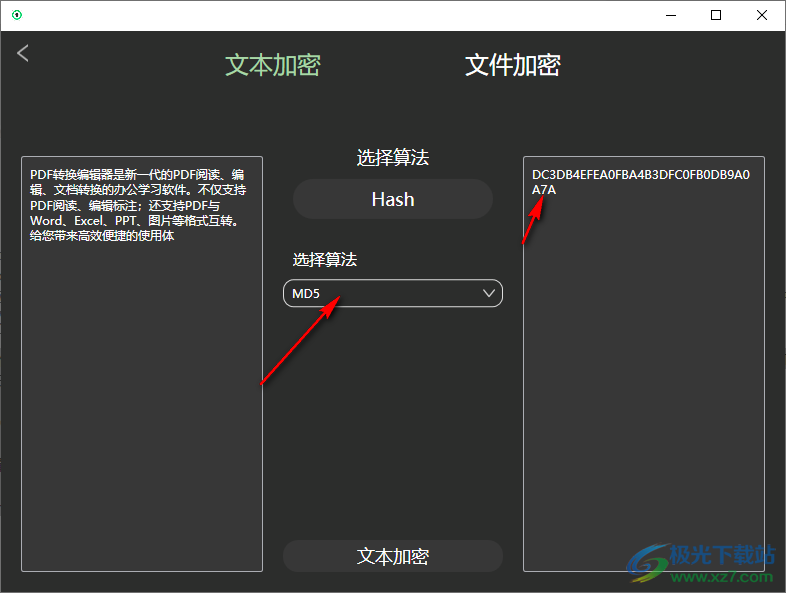The height and width of the screenshot is (593, 786).
Task: Click the 选择算法 label above the MD5 dropdown
Action: coord(325,260)
